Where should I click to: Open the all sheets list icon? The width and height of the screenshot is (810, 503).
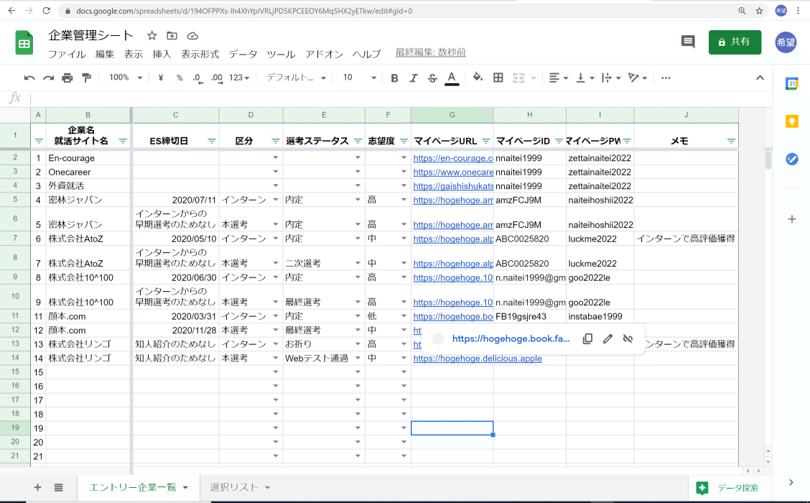click(x=58, y=487)
